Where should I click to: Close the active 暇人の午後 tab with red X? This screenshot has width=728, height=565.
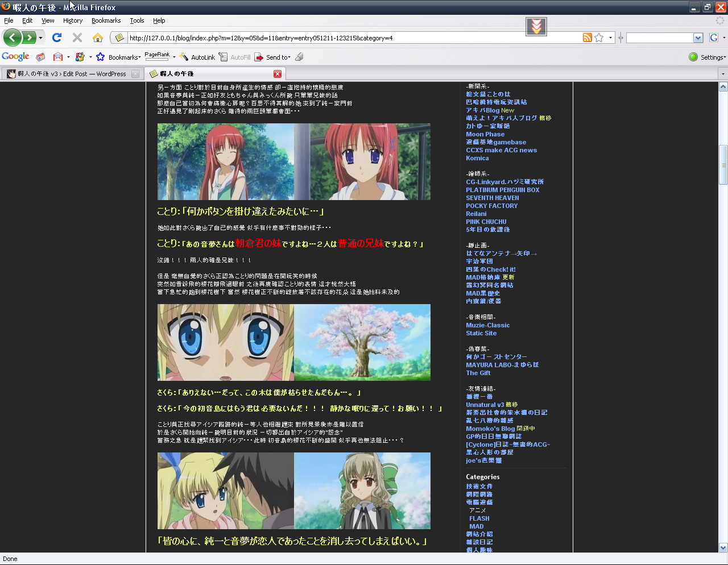[x=278, y=74]
